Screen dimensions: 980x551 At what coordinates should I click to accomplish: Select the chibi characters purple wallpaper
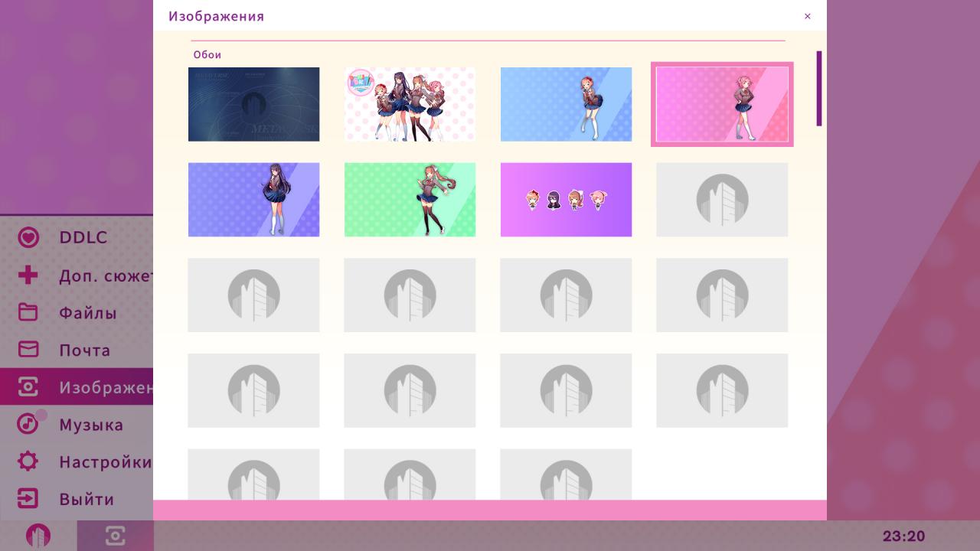[x=566, y=200]
